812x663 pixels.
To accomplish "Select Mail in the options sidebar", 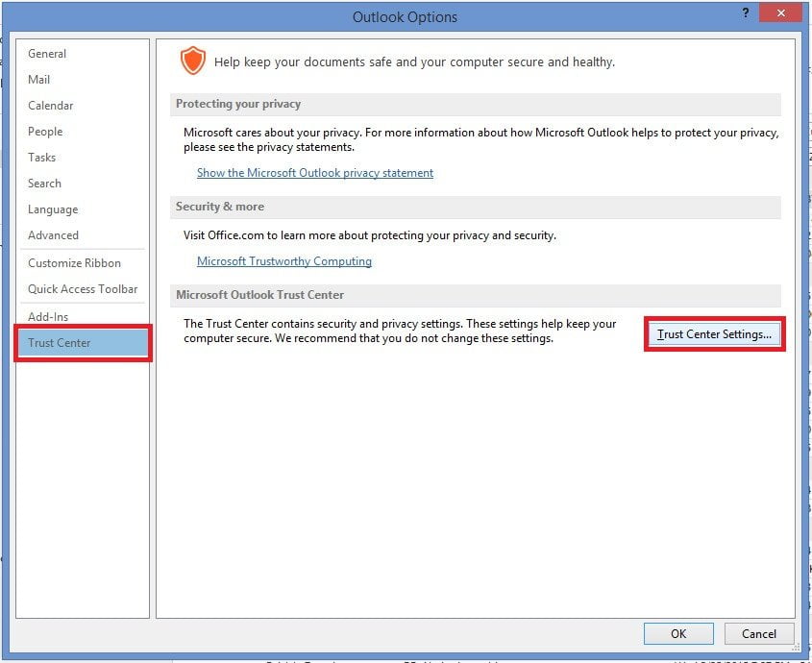I will (x=39, y=80).
